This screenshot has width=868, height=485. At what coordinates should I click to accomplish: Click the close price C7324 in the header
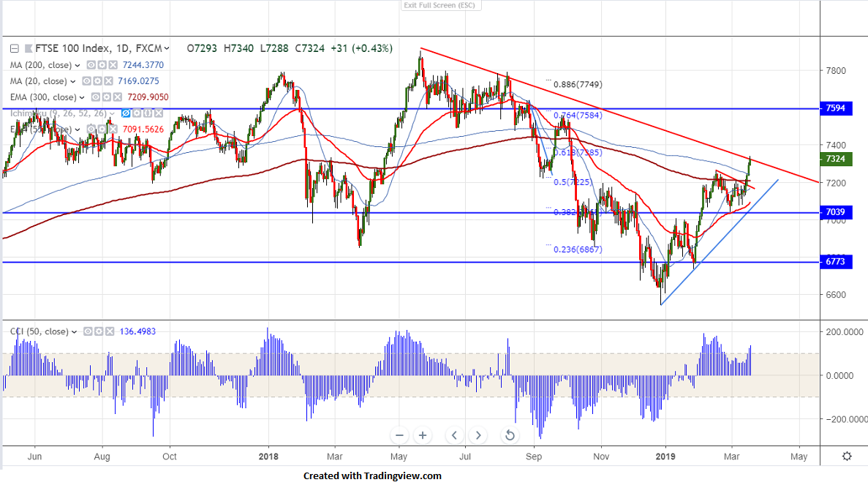click(x=309, y=49)
